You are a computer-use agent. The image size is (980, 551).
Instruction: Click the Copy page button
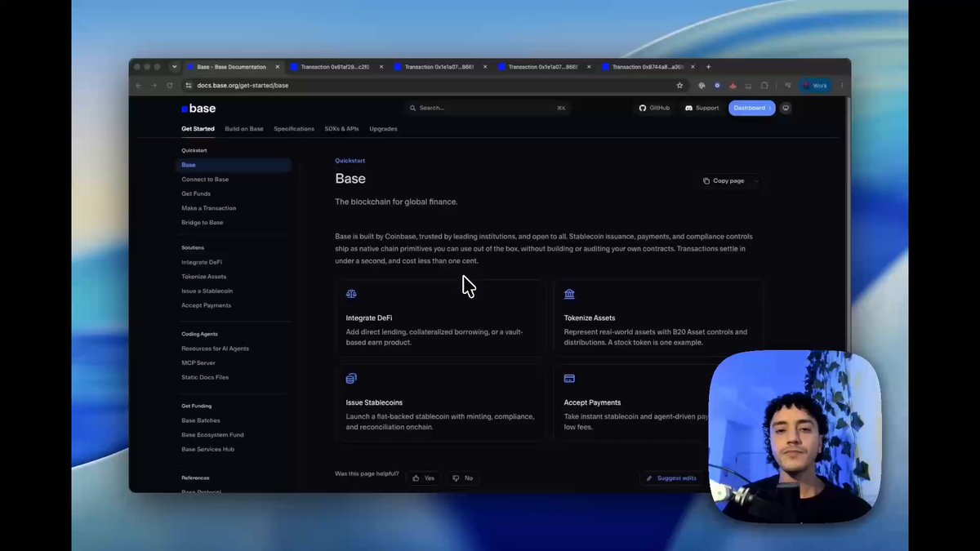tap(724, 180)
